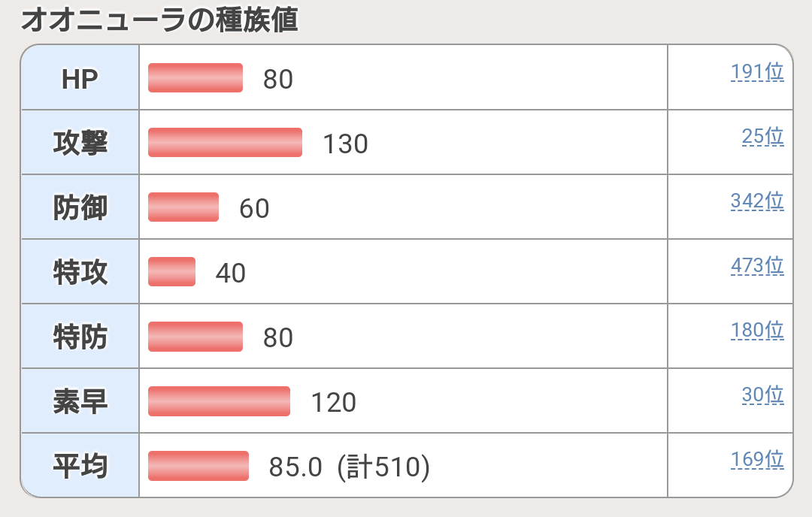Image resolution: width=812 pixels, height=517 pixels.
Task: Click the 85.0 (計510) total value
Action: pyautogui.click(x=349, y=467)
